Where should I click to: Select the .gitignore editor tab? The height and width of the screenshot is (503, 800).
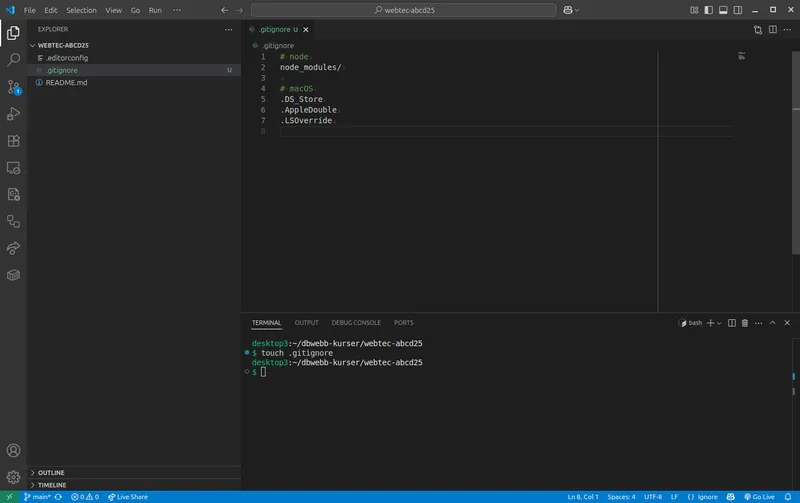(278, 30)
